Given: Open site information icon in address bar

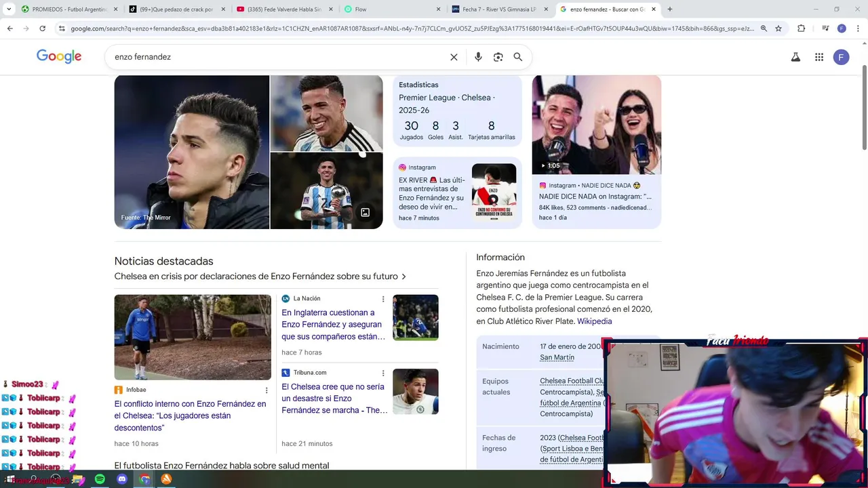Looking at the screenshot, I should coord(62,28).
